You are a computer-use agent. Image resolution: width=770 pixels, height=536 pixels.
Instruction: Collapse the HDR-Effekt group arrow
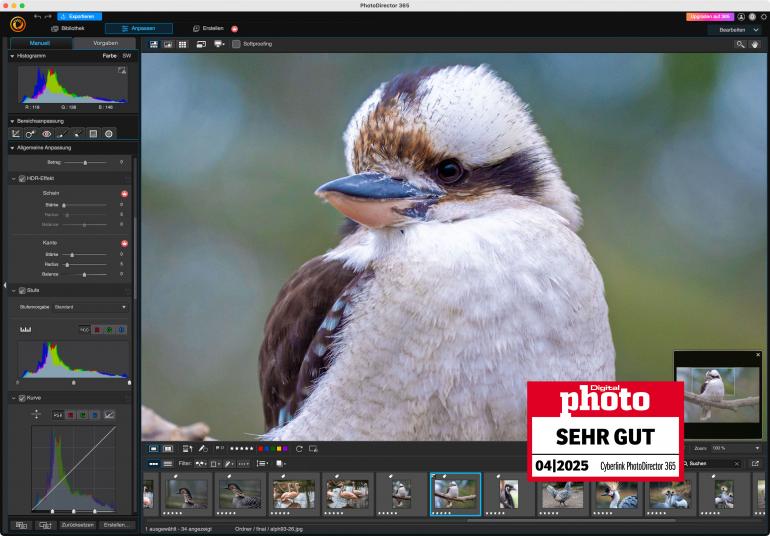point(14,178)
